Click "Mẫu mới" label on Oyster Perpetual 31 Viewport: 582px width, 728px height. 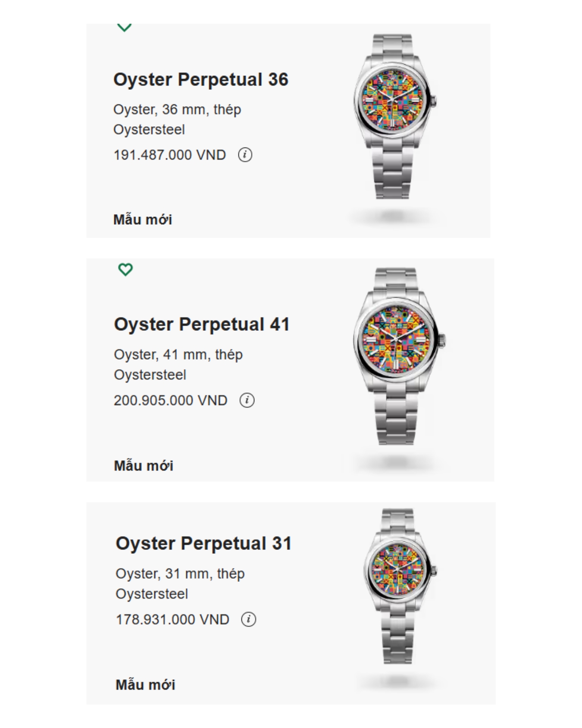pyautogui.click(x=145, y=684)
